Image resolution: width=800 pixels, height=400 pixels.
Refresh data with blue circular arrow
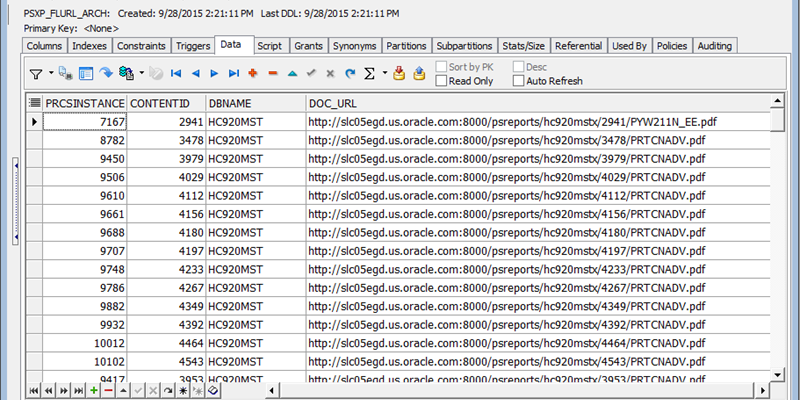click(x=350, y=73)
